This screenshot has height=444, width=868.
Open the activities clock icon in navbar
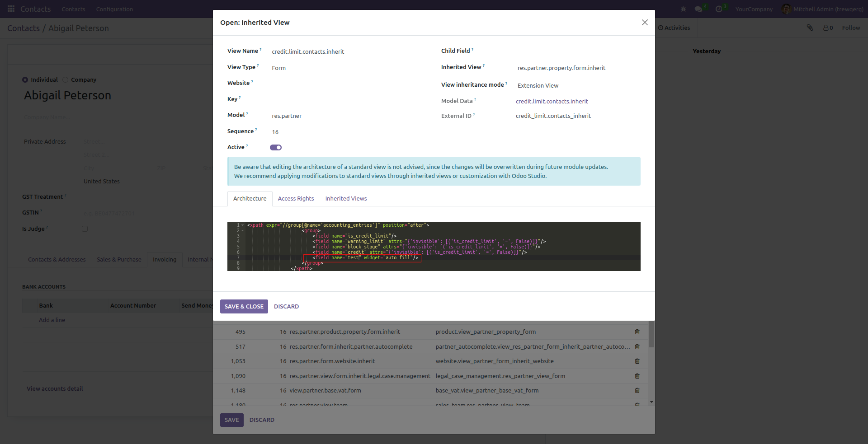pos(719,9)
